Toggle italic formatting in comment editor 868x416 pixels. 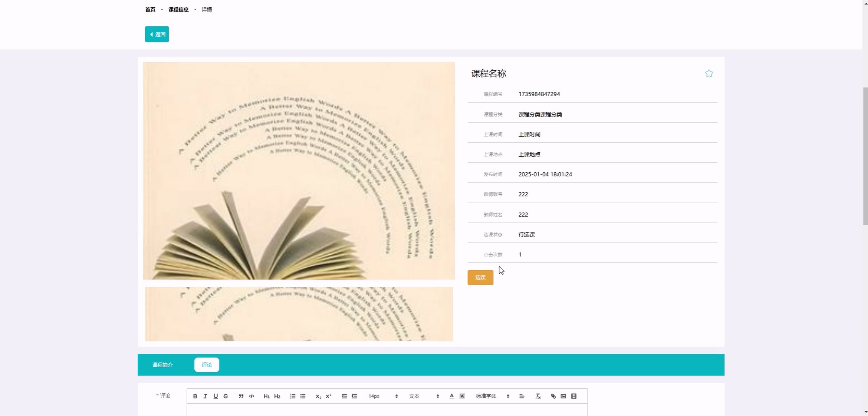click(205, 396)
